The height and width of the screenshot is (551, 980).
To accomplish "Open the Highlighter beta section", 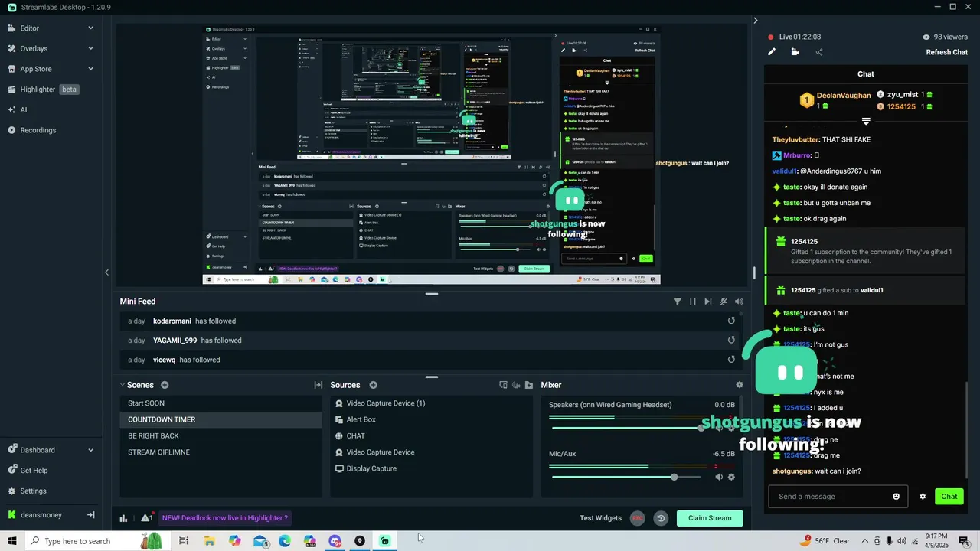I will [x=43, y=90].
